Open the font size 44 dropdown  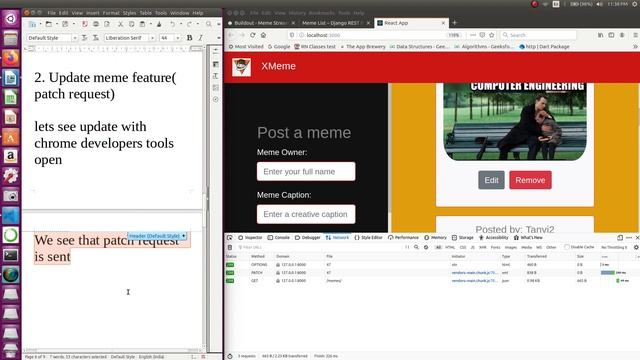pyautogui.click(x=178, y=38)
